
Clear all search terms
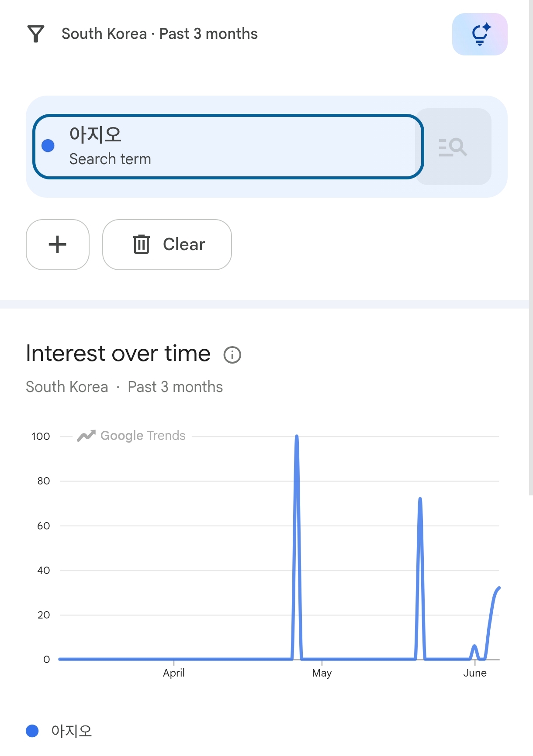[x=167, y=244]
